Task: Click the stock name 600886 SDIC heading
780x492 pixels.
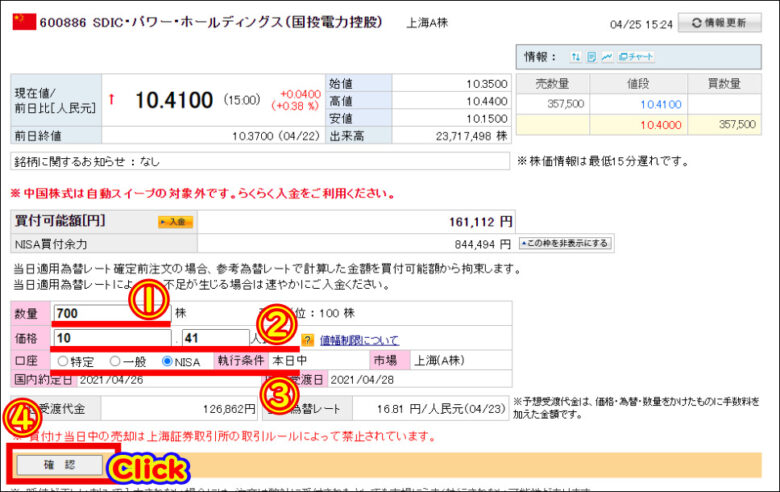Action: [x=211, y=22]
